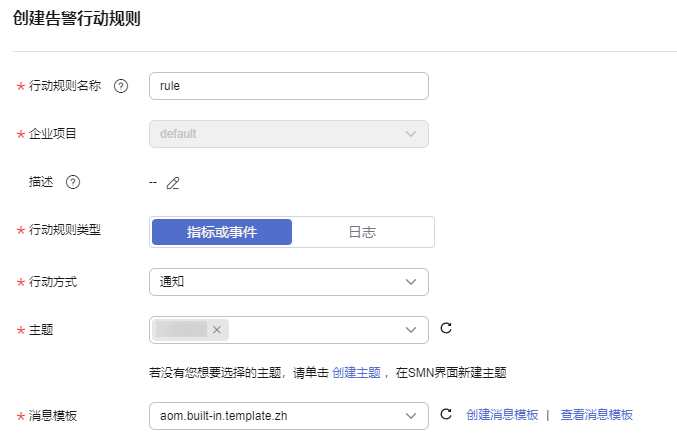Open the 行动方式 通知 dropdown
Screen dimensions: 677x439
coord(289,282)
